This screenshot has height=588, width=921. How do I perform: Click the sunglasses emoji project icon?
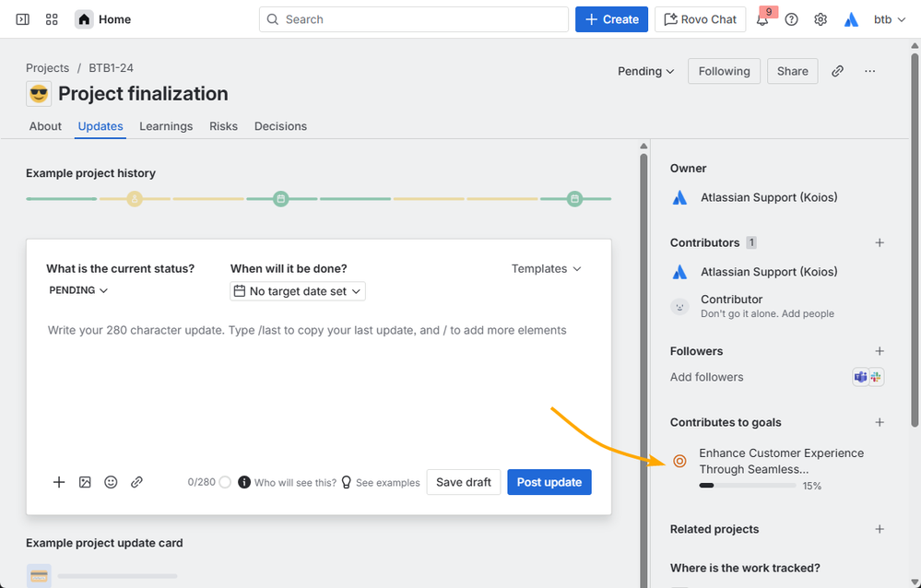tap(39, 94)
